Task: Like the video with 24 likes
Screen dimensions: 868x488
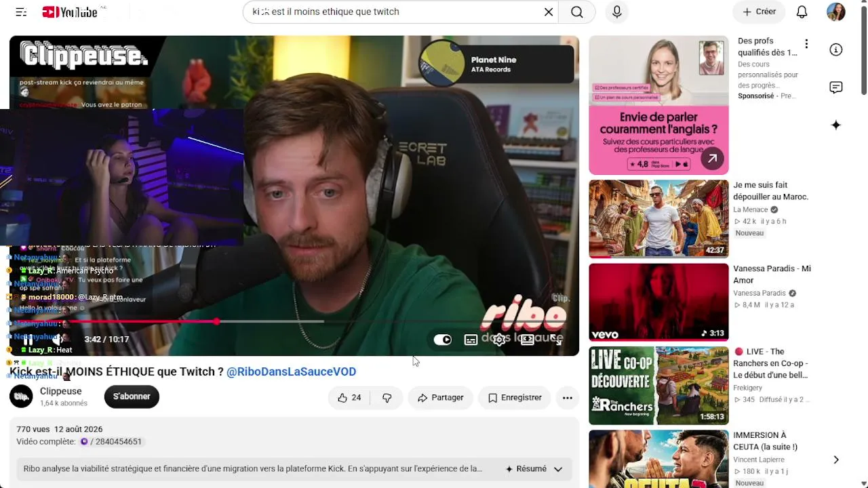Action: pos(349,398)
